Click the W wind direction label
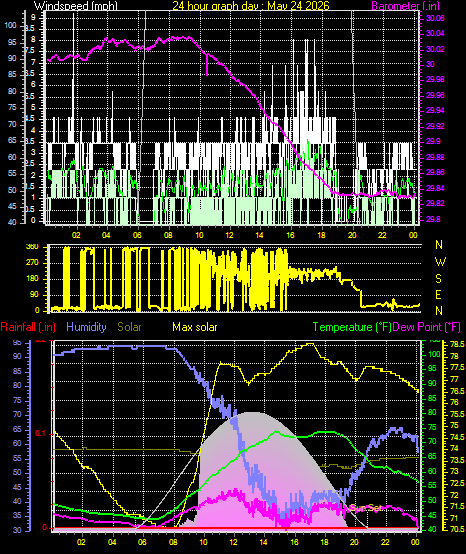The width and height of the screenshot is (466, 554). pyautogui.click(x=440, y=262)
